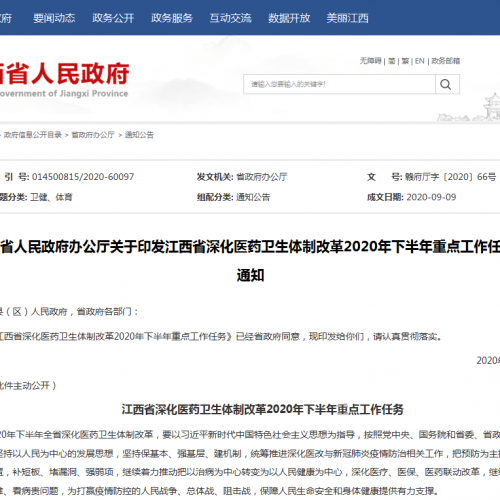The width and height of the screenshot is (500, 500).
Task: Click the bold heading 江西省深化医药卫生体制改革2020年下半年重点工作任务
Action: coord(263,409)
